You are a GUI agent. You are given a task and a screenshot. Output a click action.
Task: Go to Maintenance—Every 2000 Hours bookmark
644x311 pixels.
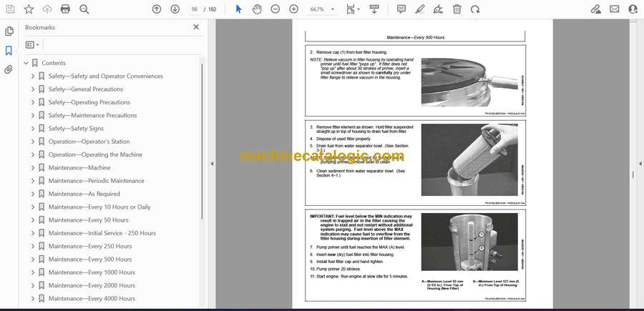tap(92, 285)
